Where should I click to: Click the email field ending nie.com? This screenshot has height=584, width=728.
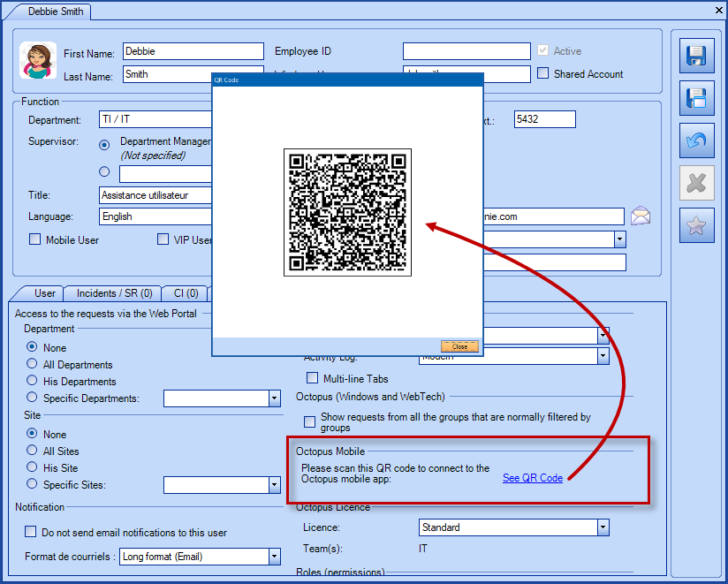coord(553,216)
